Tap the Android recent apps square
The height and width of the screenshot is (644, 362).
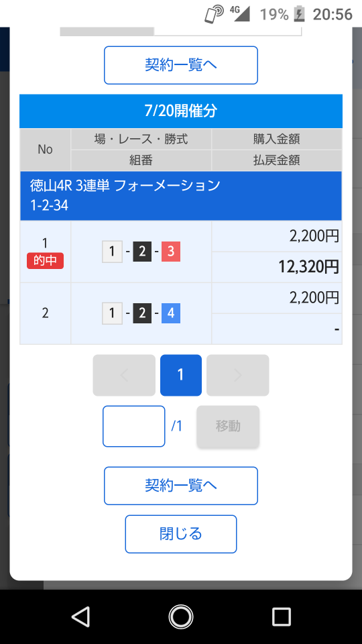pyautogui.click(x=281, y=617)
